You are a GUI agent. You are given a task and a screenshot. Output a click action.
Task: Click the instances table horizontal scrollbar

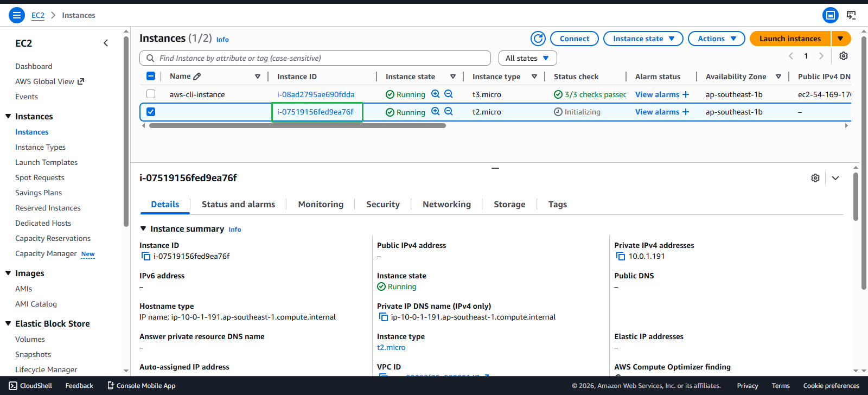297,125
